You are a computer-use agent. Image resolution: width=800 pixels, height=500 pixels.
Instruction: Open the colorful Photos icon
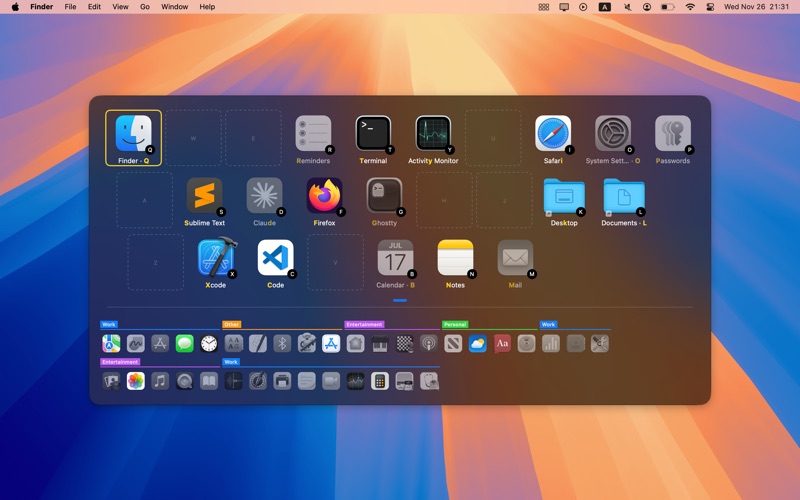click(x=136, y=381)
